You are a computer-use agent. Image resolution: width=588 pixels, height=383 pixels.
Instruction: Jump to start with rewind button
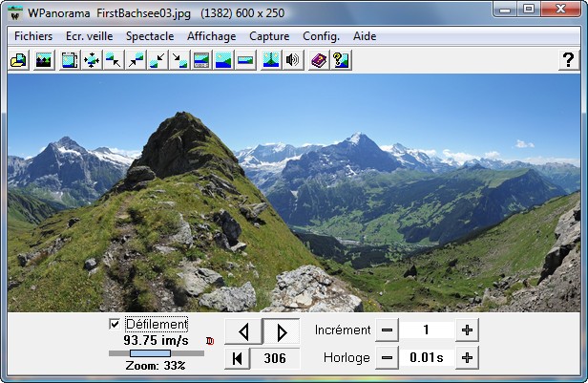[x=238, y=358]
